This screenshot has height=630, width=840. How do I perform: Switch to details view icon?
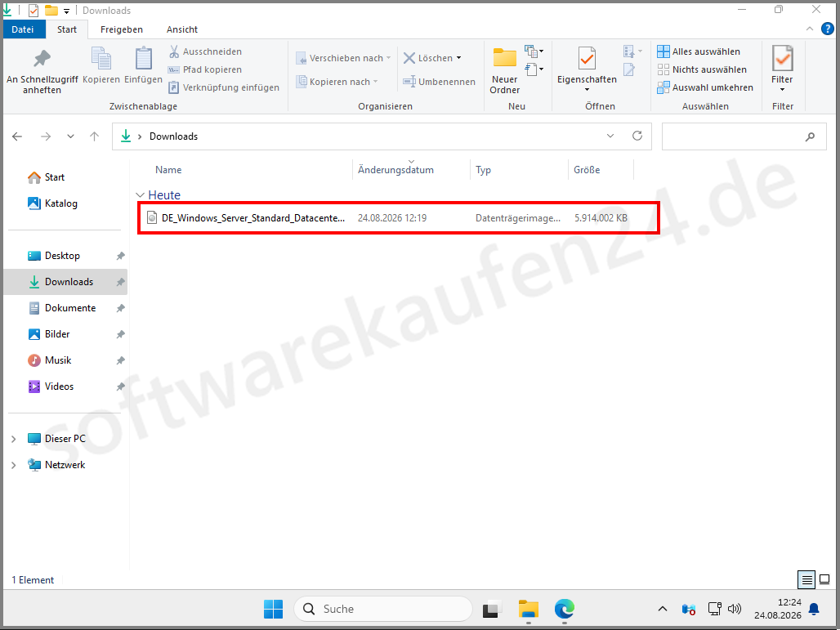pyautogui.click(x=806, y=579)
